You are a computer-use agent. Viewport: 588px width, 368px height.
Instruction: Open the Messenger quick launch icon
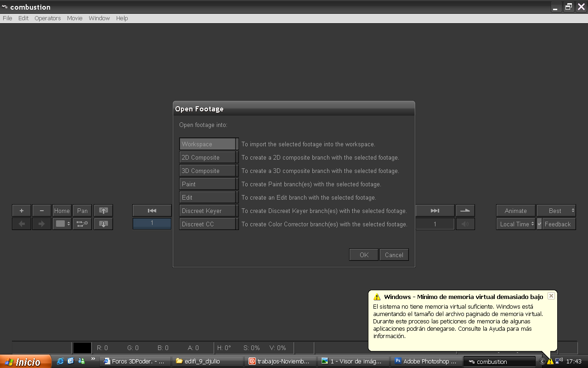[x=81, y=361]
